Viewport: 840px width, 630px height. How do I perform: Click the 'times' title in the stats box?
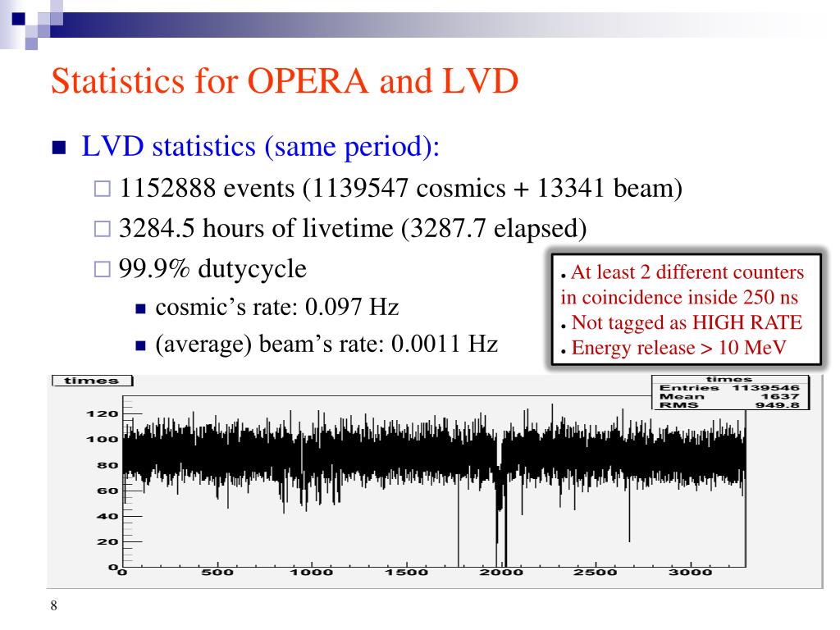coord(729,379)
